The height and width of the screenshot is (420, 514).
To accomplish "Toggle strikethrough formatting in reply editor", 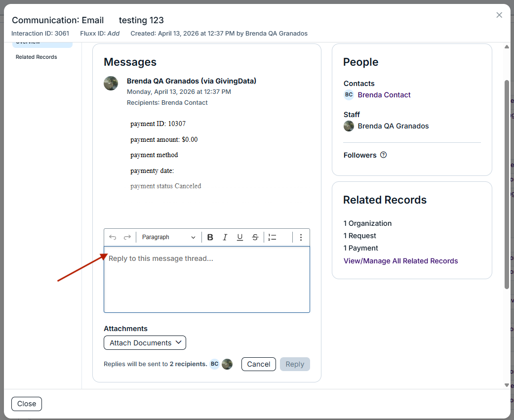I will (x=255, y=237).
